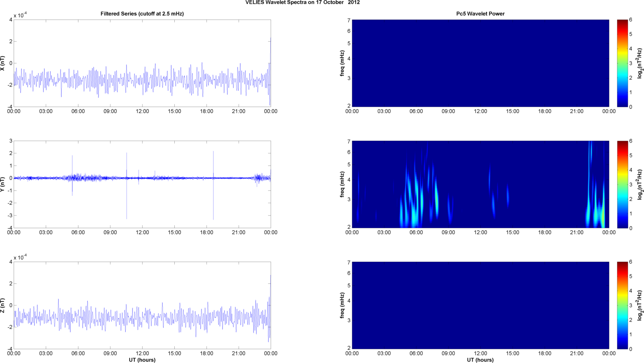Click the '-3' tick on the Y series axis
The width and height of the screenshot is (644, 363).
pyautogui.click(x=10, y=215)
